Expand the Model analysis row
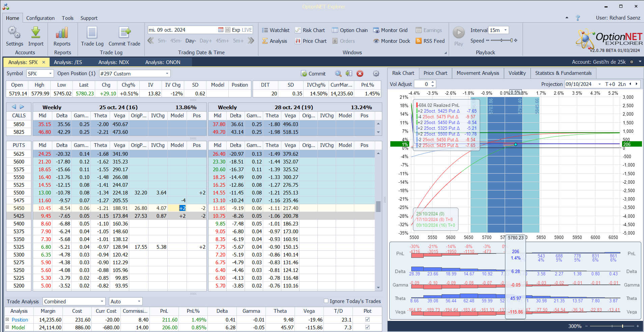The height and width of the screenshot is (332, 644). [x=7, y=327]
